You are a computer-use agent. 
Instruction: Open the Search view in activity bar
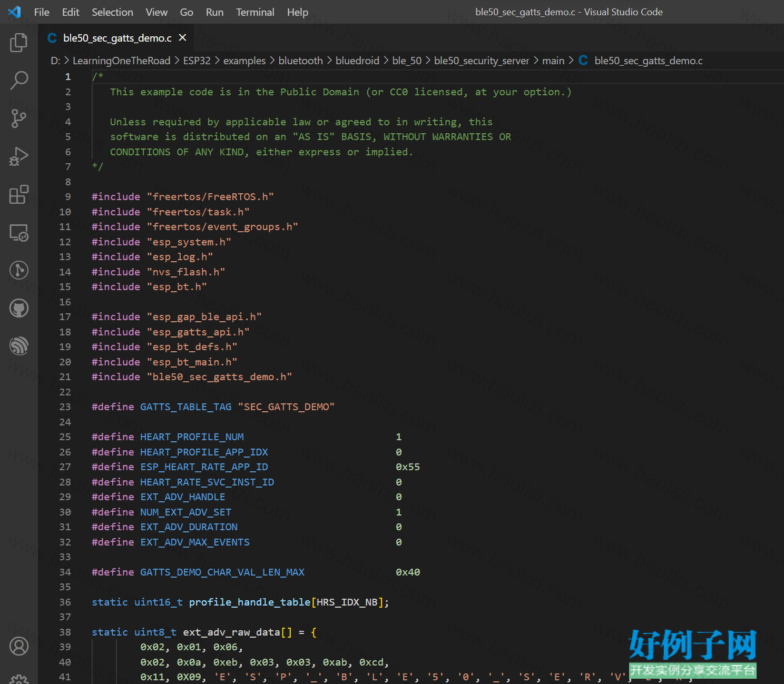pos(19,81)
